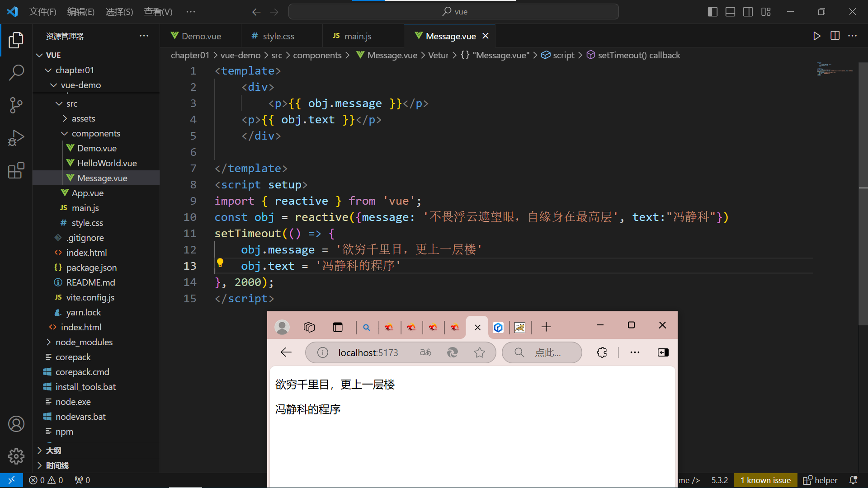Open a new browser tab with plus
868x488 pixels.
546,327
